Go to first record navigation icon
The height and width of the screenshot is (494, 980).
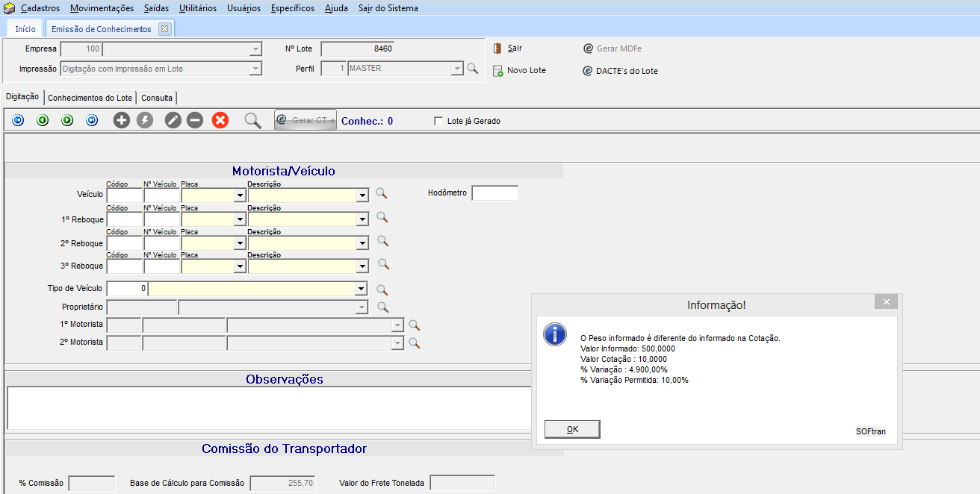coord(18,120)
